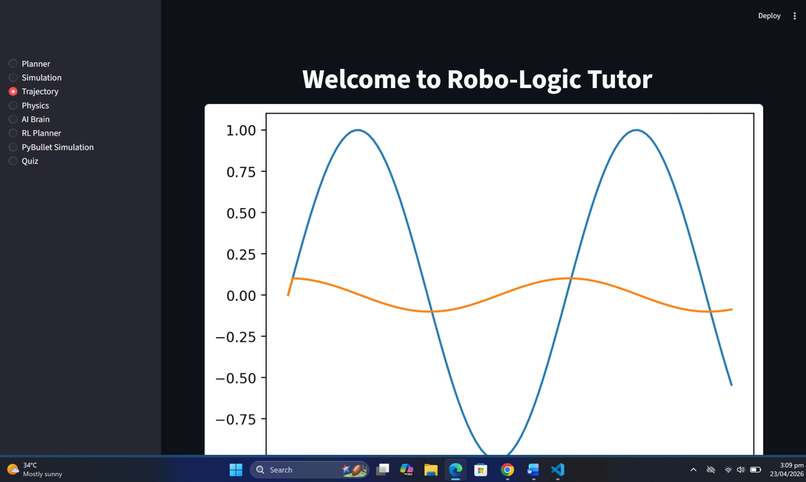Click the volume speaker tray icon
This screenshot has width=806, height=482.
click(741, 470)
